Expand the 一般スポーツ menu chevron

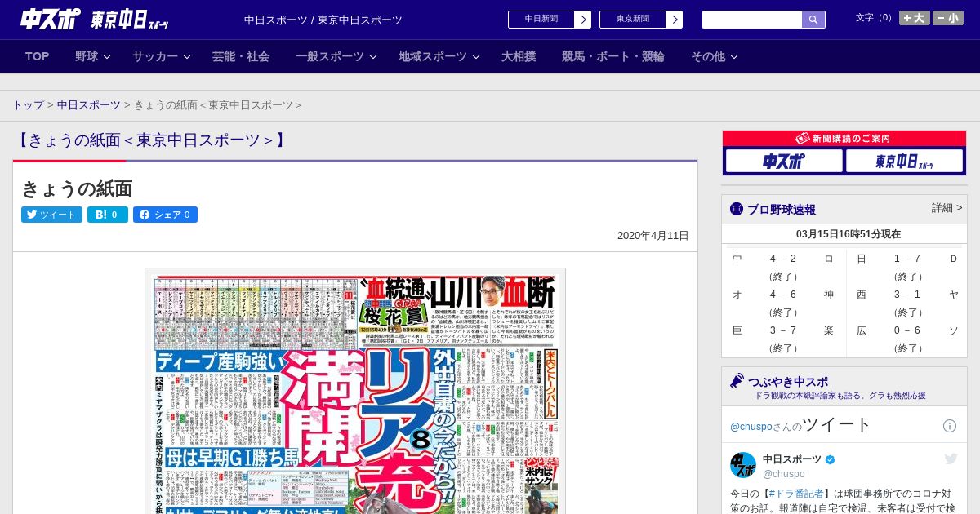click(x=373, y=57)
